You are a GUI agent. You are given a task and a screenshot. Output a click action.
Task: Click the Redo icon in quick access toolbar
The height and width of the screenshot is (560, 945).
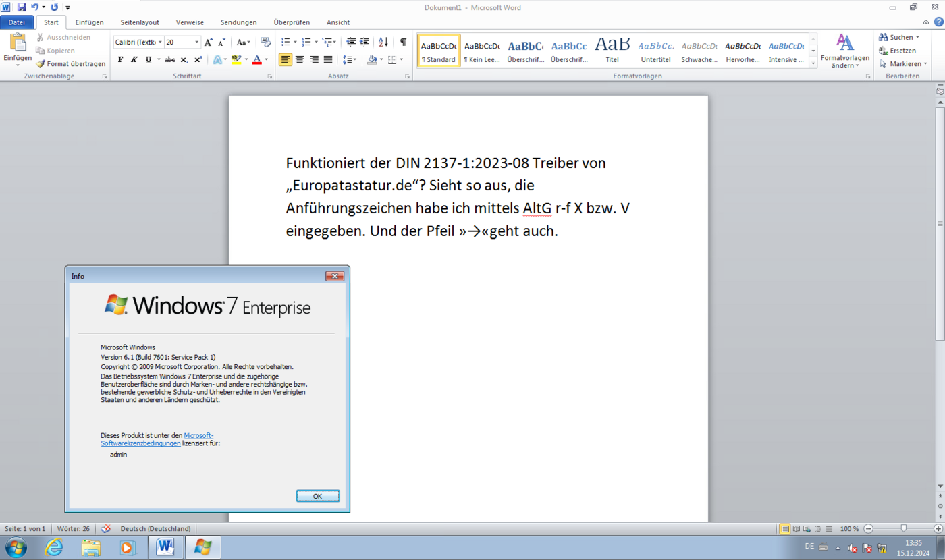pos(54,7)
